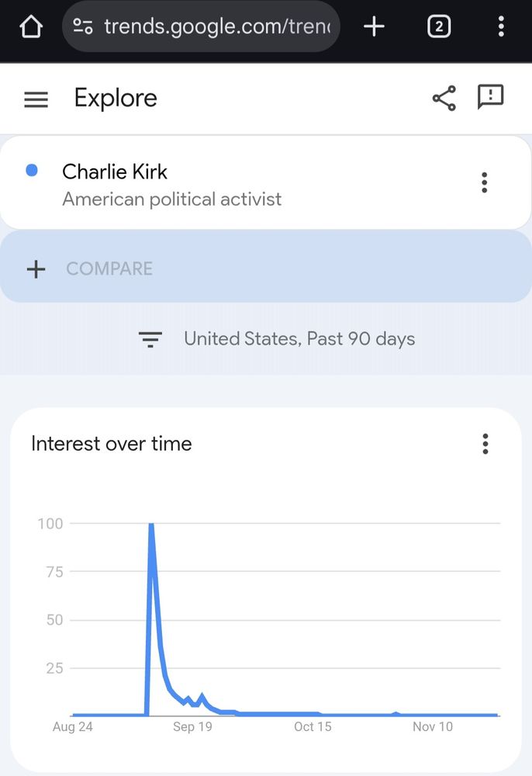Share the Charlie Kirk trends report
The width and height of the screenshot is (532, 776).
(444, 99)
